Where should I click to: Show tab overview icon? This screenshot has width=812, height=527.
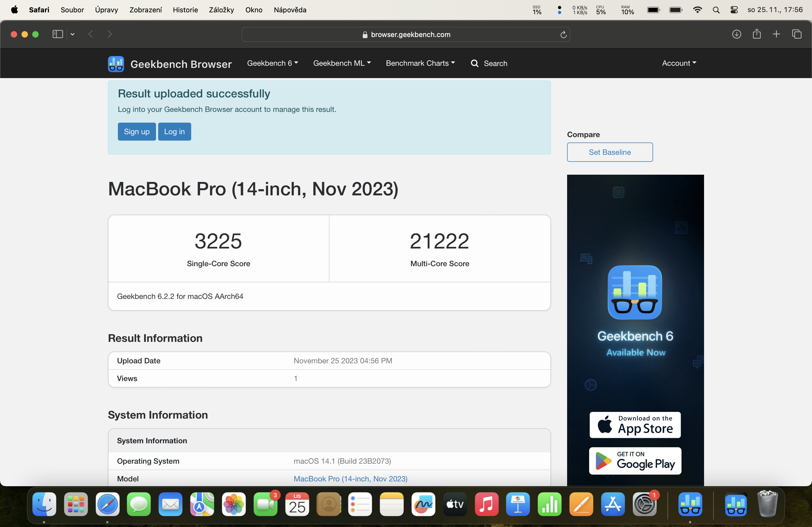pos(797,34)
